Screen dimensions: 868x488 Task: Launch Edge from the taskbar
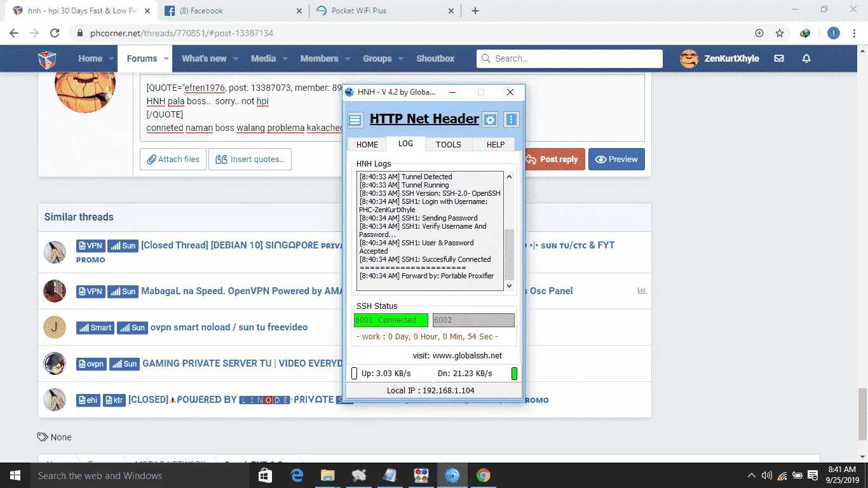point(297,475)
